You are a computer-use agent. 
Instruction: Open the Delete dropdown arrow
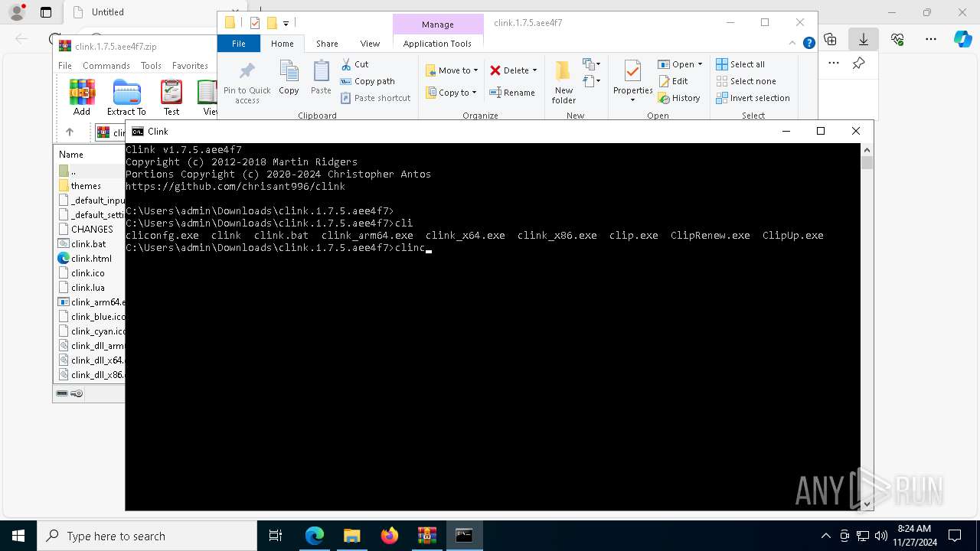(534, 70)
